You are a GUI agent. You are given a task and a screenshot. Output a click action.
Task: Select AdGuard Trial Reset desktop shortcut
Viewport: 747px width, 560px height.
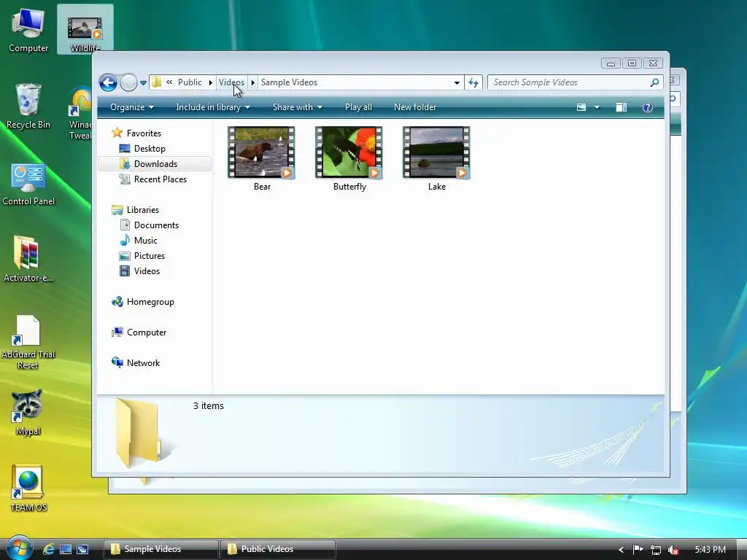28,343
